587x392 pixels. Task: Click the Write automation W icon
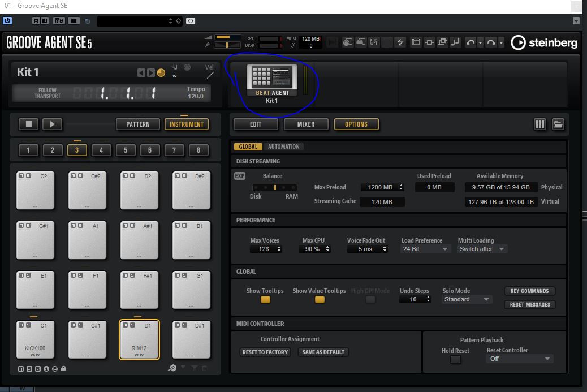(44, 21)
